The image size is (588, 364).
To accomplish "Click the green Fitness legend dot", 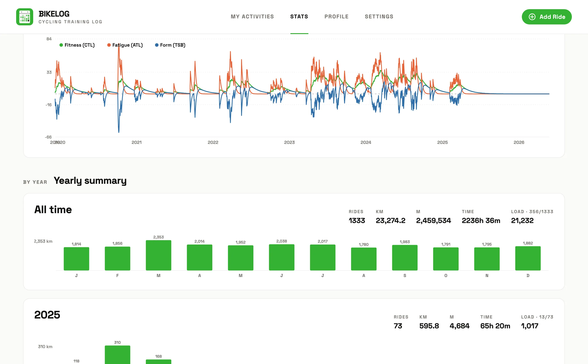I will [61, 45].
